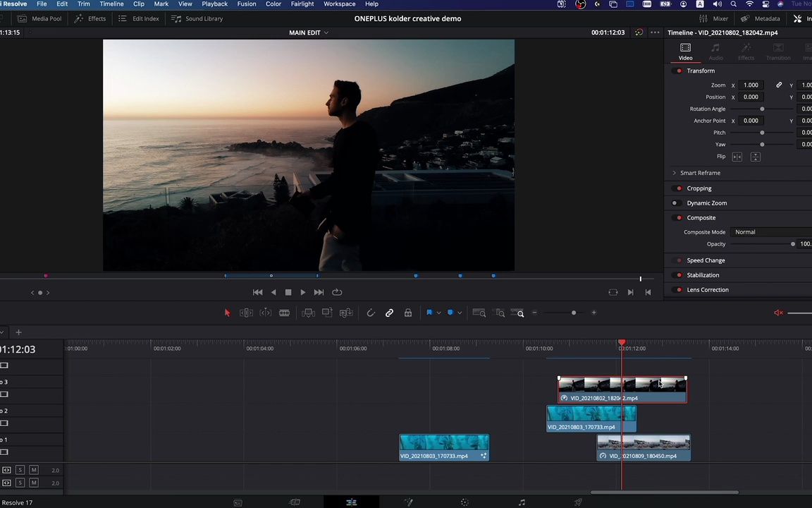Activate the Blade Edit Mode tool
812x508 pixels.
pyautogui.click(x=284, y=313)
